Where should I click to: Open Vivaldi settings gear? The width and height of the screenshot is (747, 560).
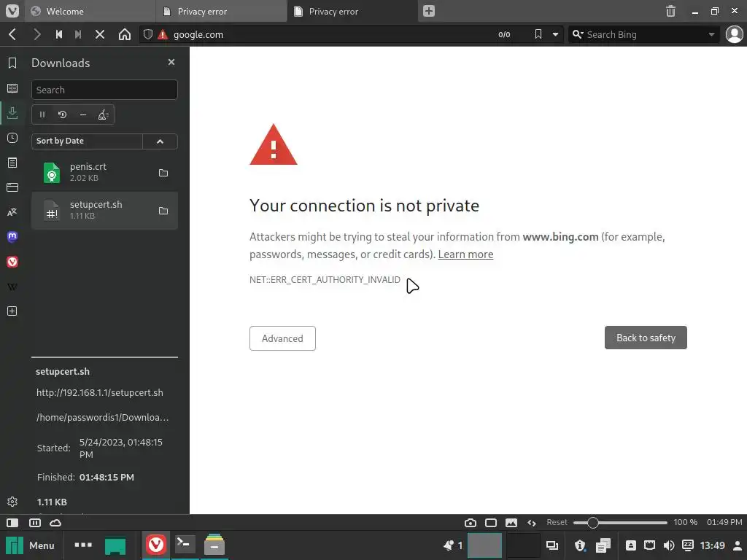[x=12, y=502]
